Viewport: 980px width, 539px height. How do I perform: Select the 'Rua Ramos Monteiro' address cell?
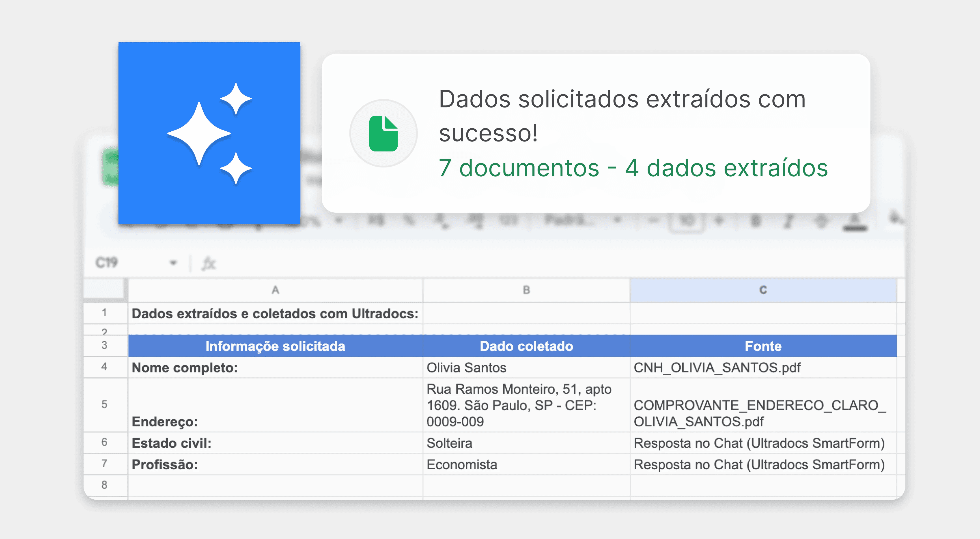pos(527,405)
